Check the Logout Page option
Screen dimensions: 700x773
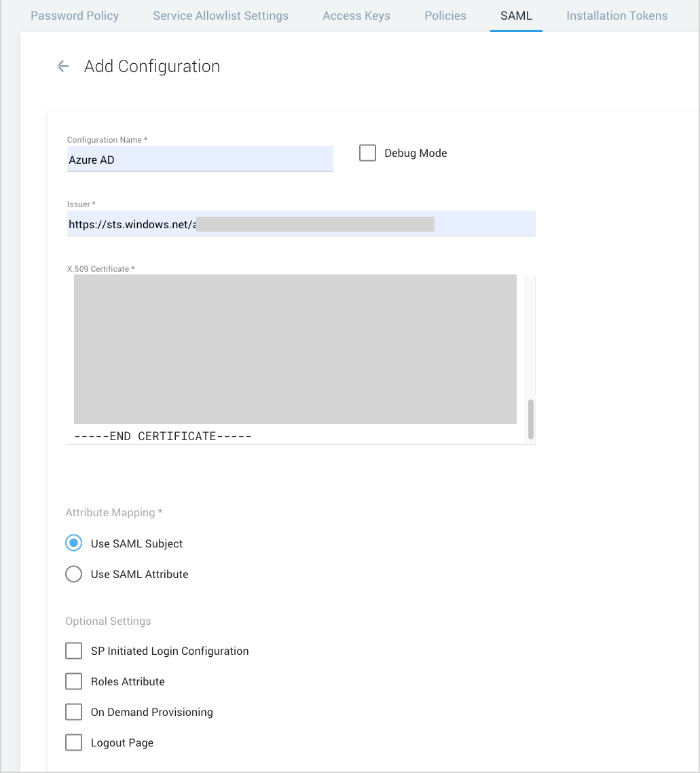[73, 742]
